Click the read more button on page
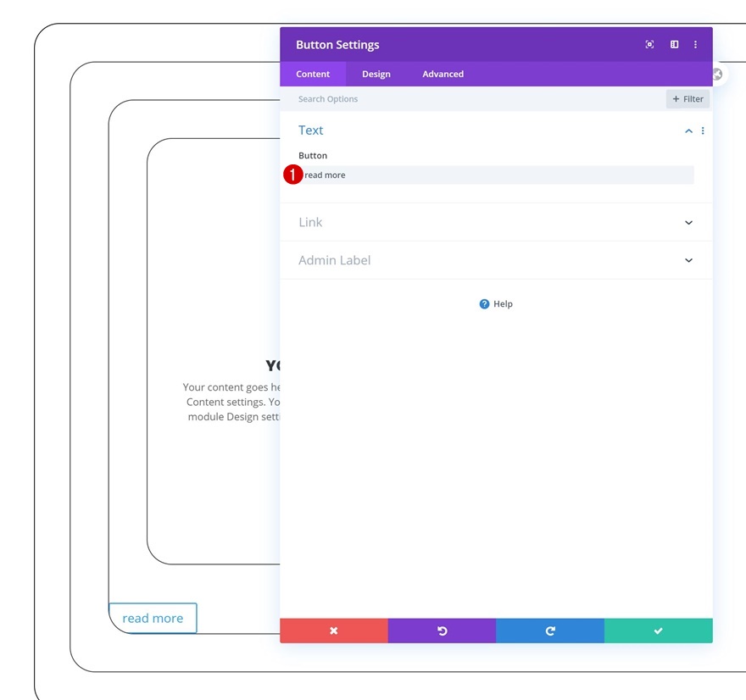 tap(153, 618)
